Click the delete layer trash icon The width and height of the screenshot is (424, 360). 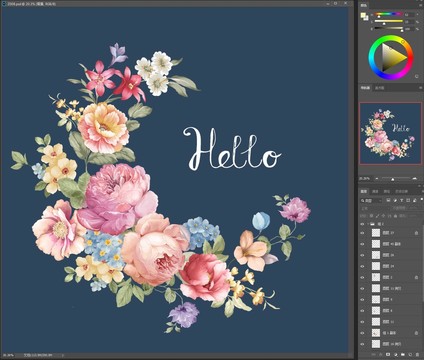tap(417, 355)
